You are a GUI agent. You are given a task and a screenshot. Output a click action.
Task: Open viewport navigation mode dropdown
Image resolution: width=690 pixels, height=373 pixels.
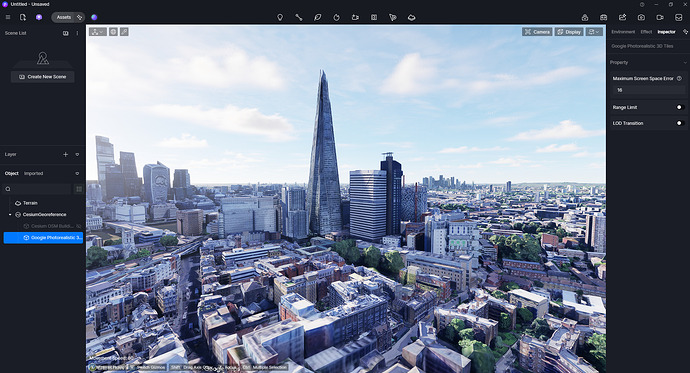click(x=98, y=32)
